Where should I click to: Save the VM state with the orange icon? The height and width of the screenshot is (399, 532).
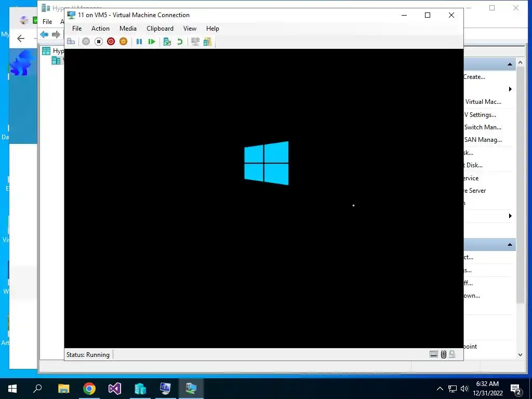(124, 42)
